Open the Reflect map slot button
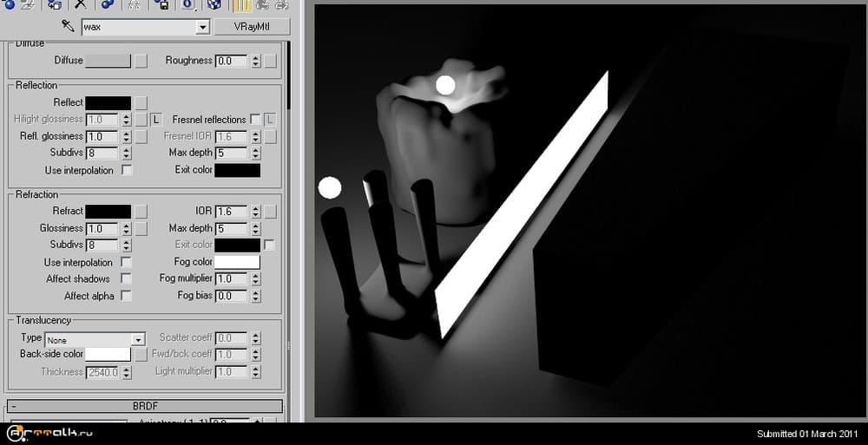This screenshot has height=445, width=868. pyautogui.click(x=141, y=102)
